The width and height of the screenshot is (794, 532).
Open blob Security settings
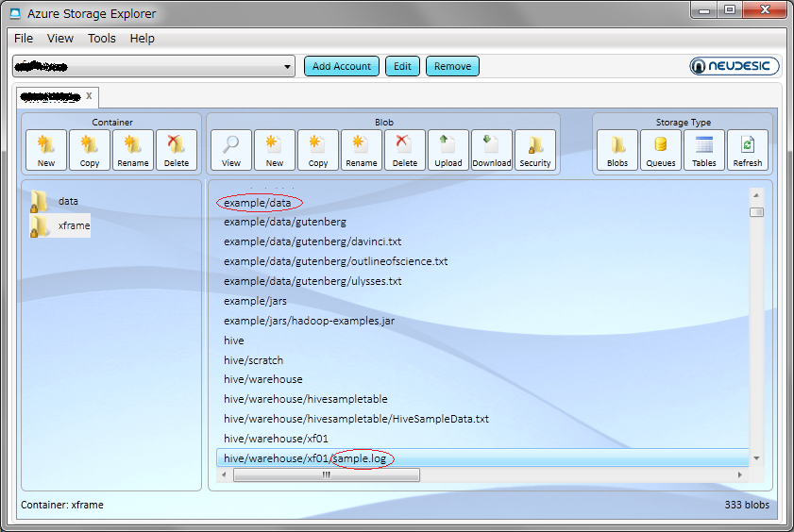pos(535,150)
